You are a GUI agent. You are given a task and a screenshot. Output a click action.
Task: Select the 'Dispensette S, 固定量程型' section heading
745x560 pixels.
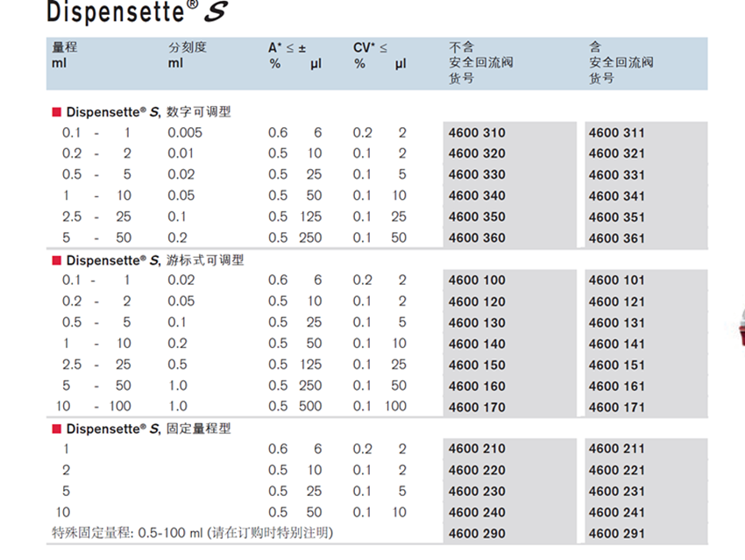pyautogui.click(x=142, y=429)
